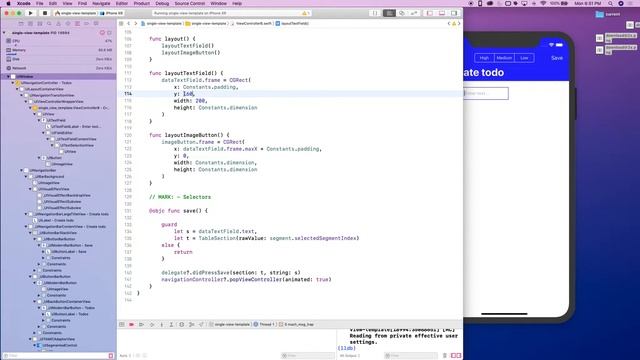Open the Navigate menu
640x360 pixels.
tap(101, 3)
